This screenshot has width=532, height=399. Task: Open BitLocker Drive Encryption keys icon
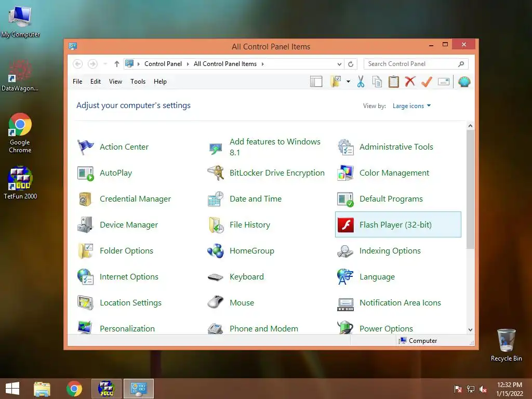(216, 173)
